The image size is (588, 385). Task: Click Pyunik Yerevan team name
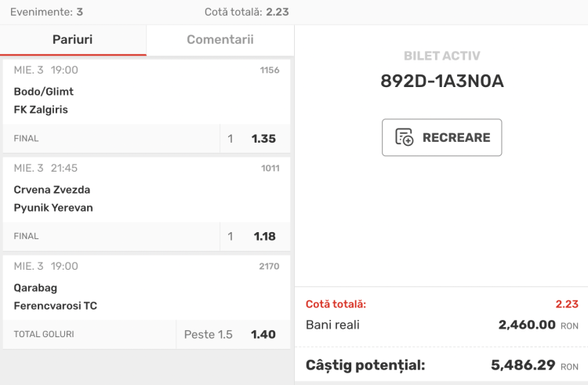(53, 208)
